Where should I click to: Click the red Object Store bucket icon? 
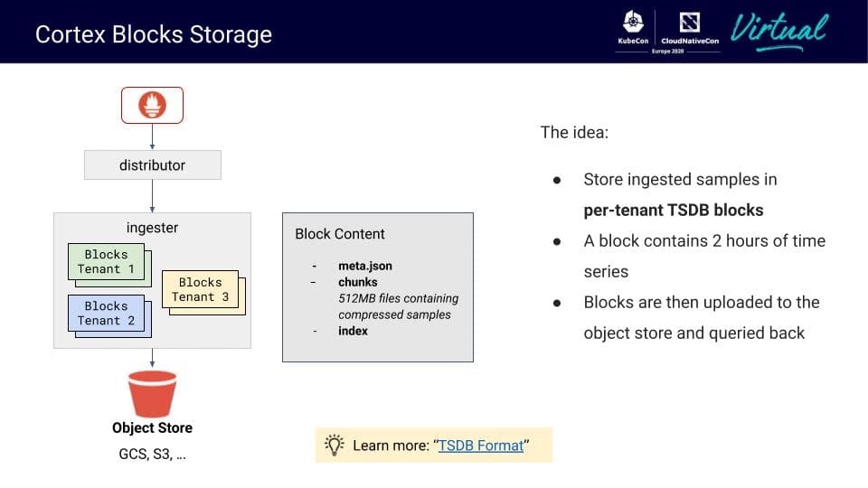coord(152,394)
